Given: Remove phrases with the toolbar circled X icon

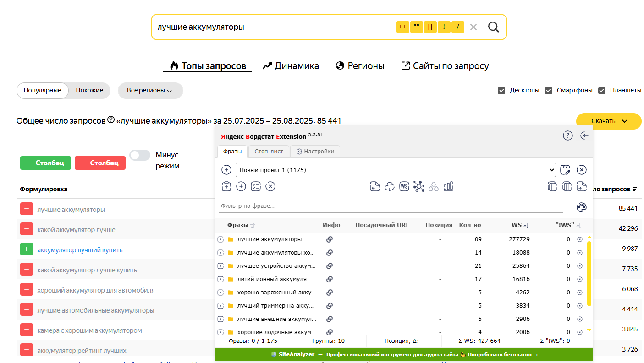Looking at the screenshot, I should click(x=270, y=186).
